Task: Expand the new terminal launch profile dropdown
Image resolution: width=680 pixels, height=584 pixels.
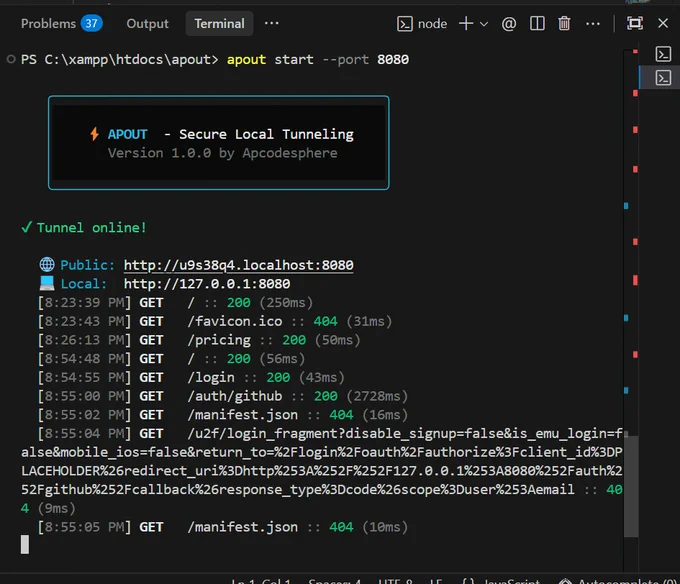Action: click(484, 24)
